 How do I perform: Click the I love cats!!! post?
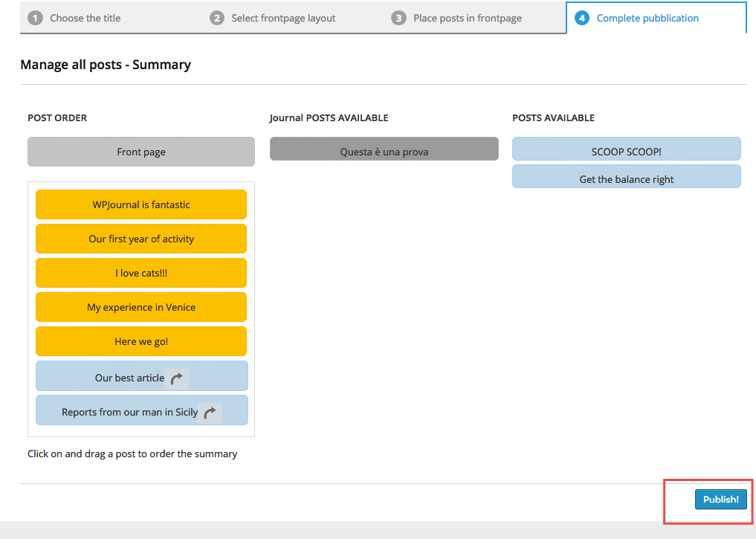click(141, 273)
